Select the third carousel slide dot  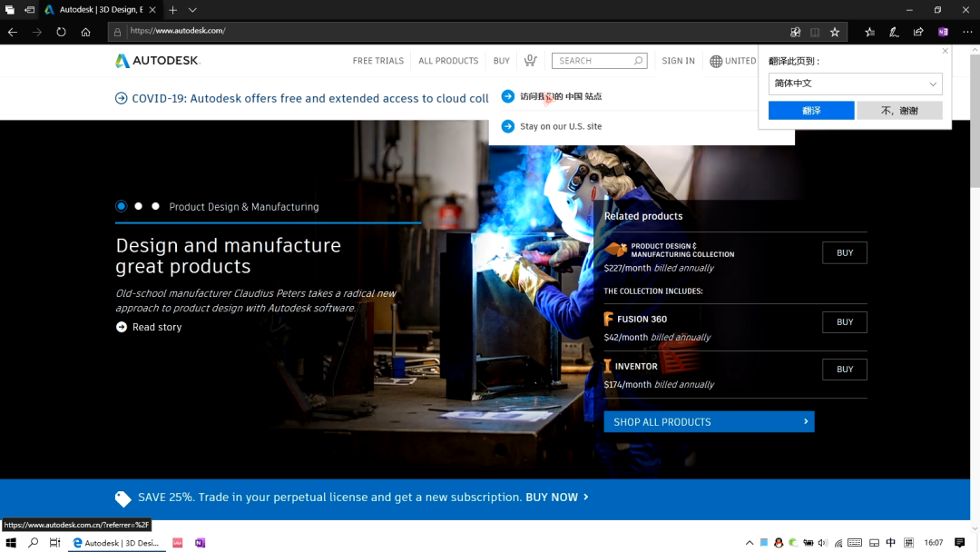click(x=156, y=206)
